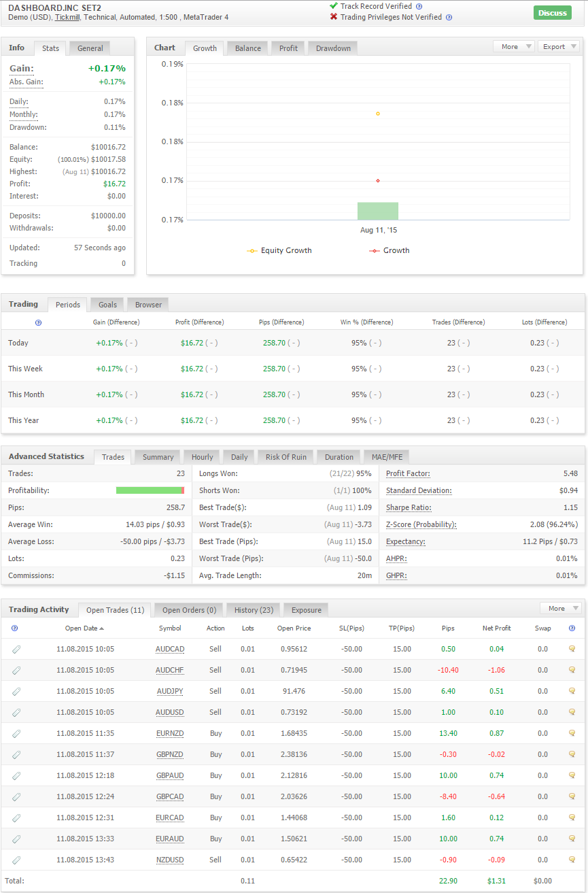Click the Z-Score (Probability) label

click(x=421, y=524)
